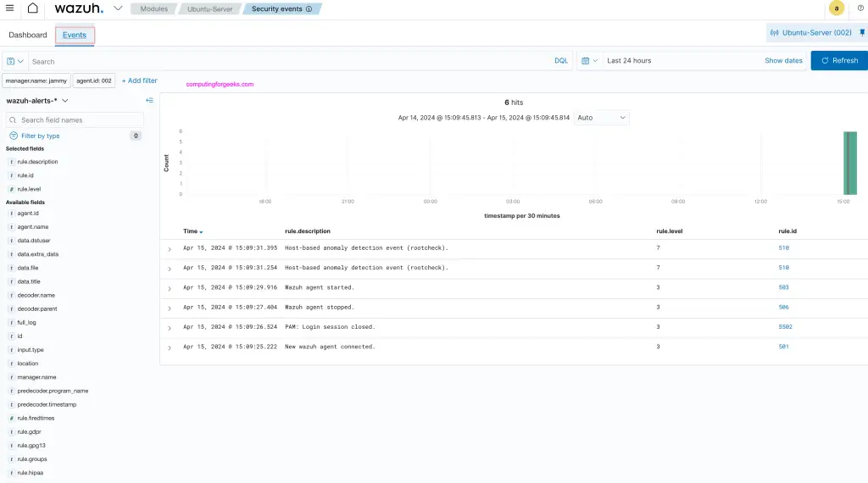Go to the home icon
The width and height of the screenshot is (868, 483).
pos(33,8)
